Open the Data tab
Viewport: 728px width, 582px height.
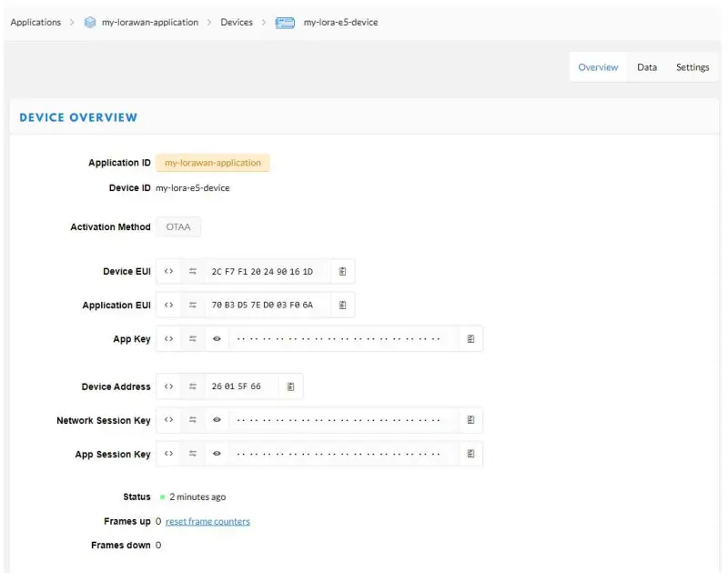pos(647,67)
